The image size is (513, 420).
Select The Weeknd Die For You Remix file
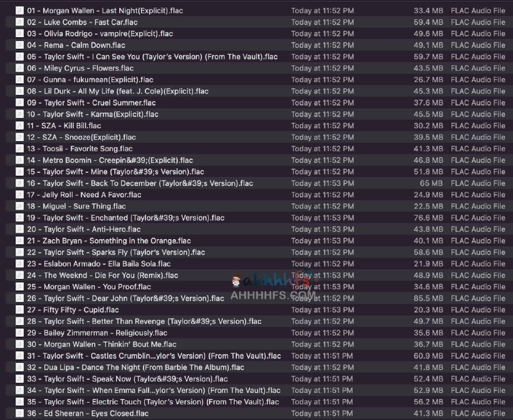click(x=103, y=276)
